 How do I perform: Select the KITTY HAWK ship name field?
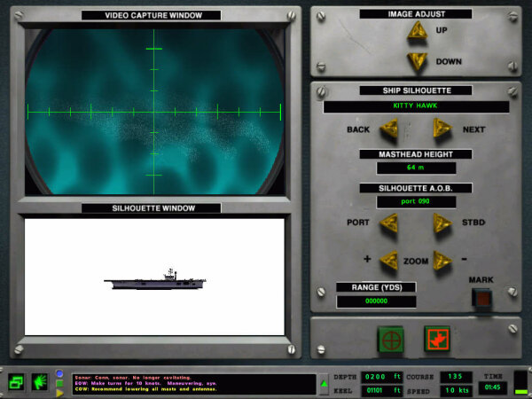416,106
